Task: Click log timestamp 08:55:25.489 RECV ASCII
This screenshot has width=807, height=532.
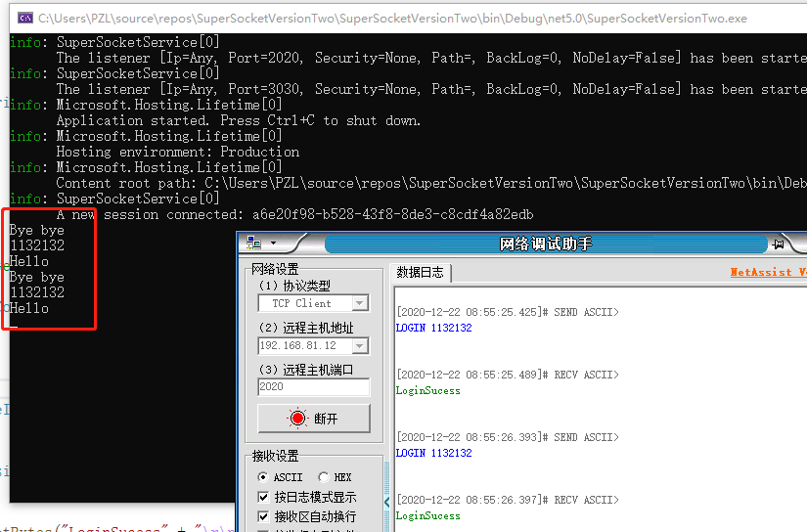Action: 508,375
